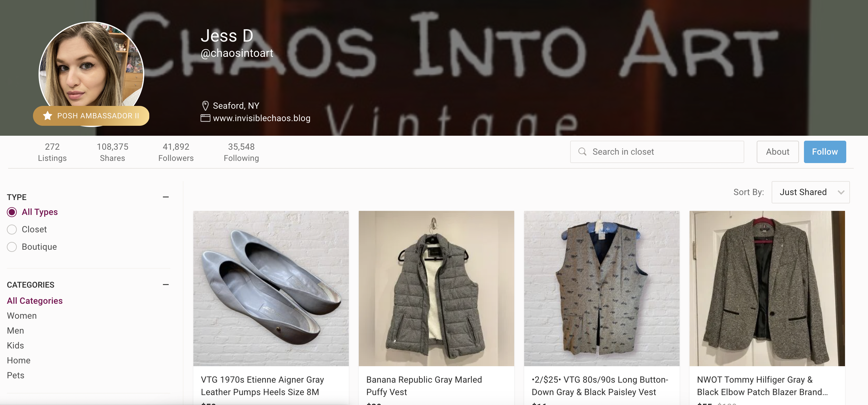Select the Closet type radio button
Viewport: 868px width, 405px height.
click(x=12, y=230)
